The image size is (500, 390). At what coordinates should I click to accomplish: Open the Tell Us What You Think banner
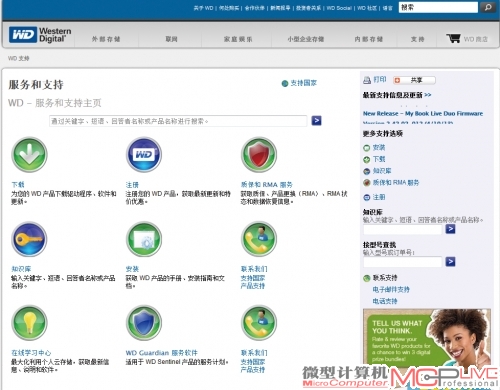coord(427,338)
